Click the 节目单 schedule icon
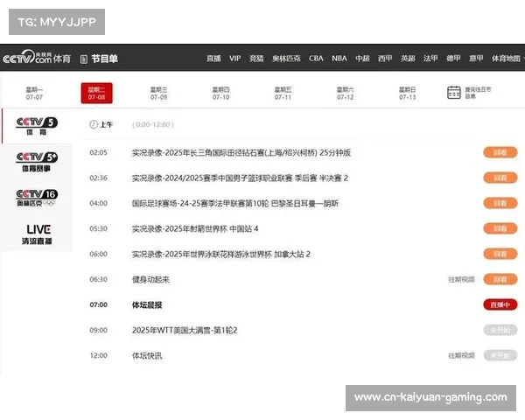The width and height of the screenshot is (525, 420). pos(84,59)
